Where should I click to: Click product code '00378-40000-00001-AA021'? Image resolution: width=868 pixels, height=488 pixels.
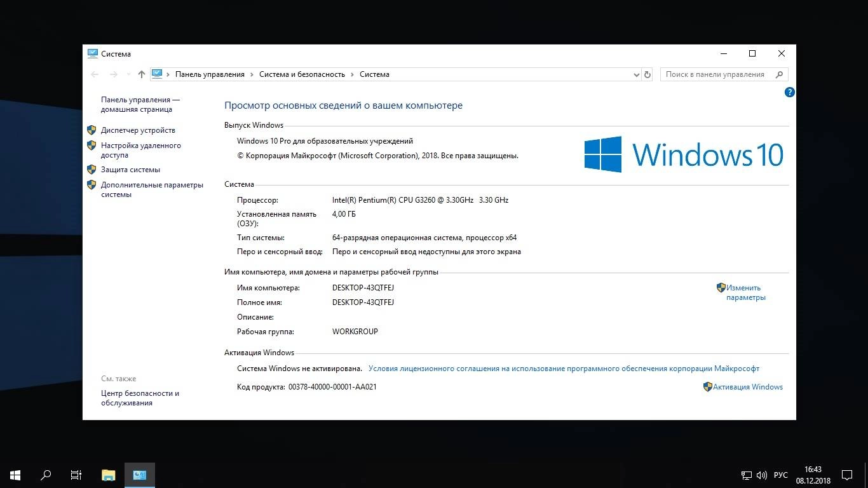pos(332,387)
